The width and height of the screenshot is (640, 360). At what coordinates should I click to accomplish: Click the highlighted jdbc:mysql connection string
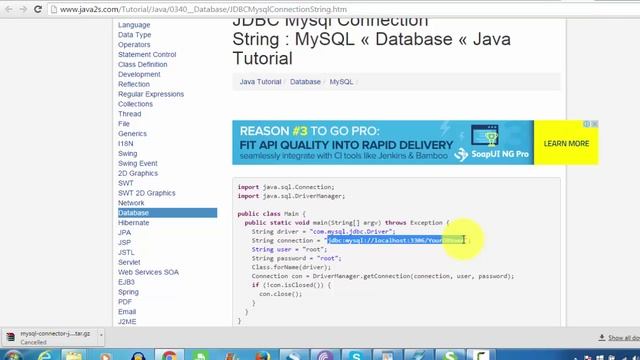pos(396,240)
